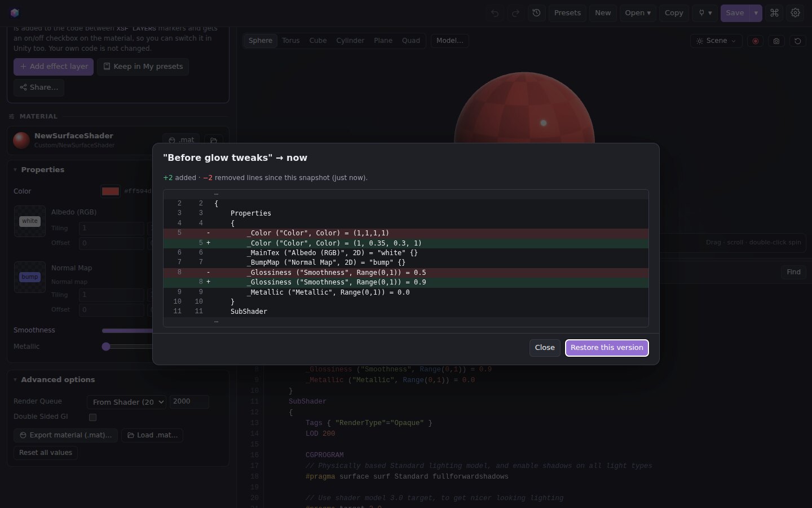Start recording with the red record icon

point(756,41)
